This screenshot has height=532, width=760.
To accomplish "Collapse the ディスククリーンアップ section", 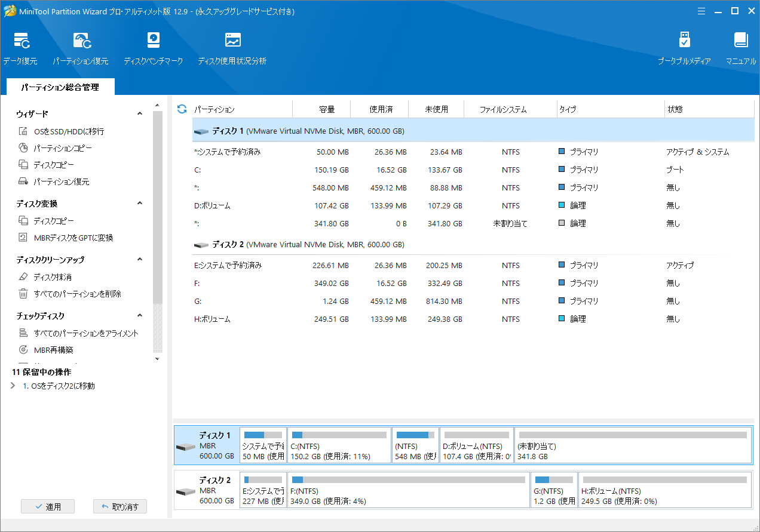I will (140, 259).
